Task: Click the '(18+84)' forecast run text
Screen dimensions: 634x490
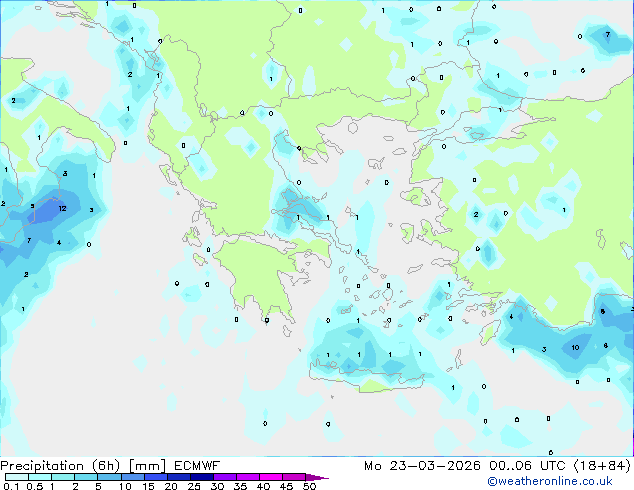Action: 602,466
